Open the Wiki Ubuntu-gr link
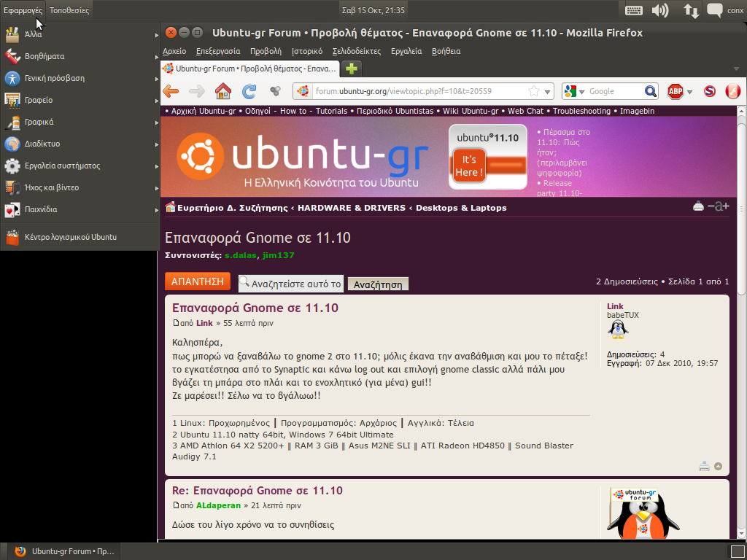The width and height of the screenshot is (747, 560). (471, 111)
